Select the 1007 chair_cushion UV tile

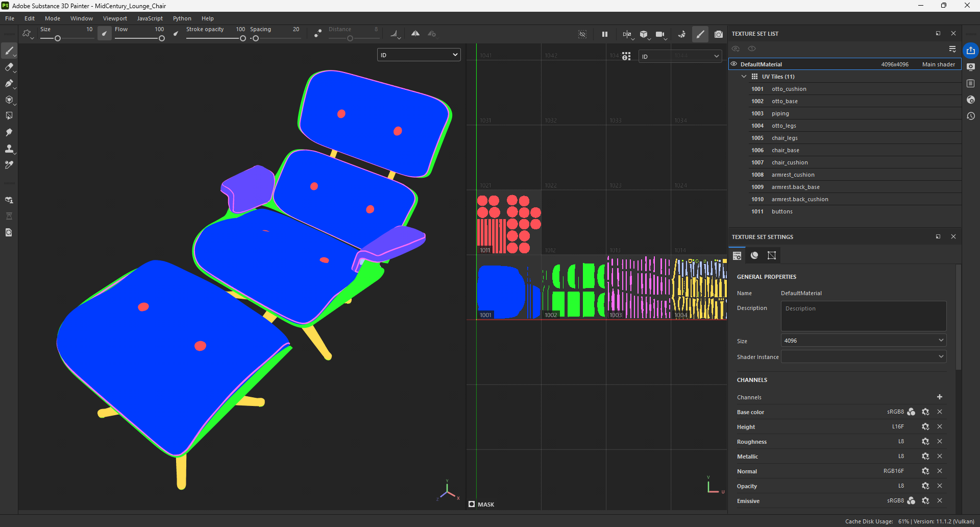point(789,162)
